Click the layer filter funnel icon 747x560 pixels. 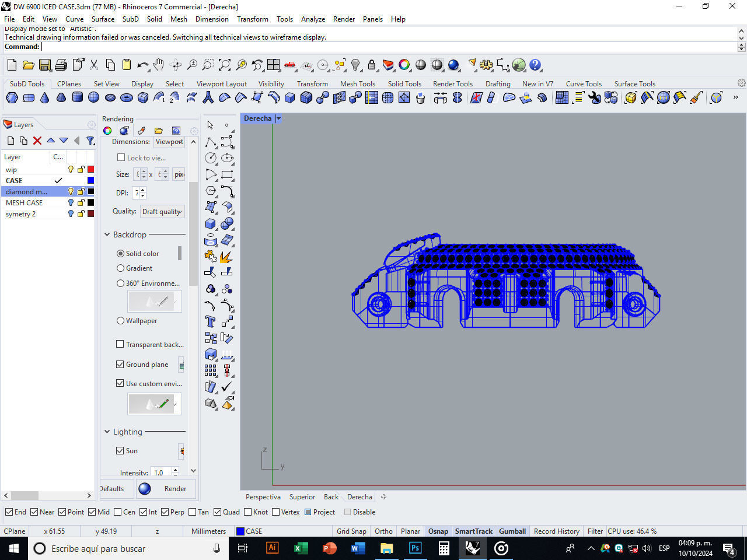tap(90, 141)
